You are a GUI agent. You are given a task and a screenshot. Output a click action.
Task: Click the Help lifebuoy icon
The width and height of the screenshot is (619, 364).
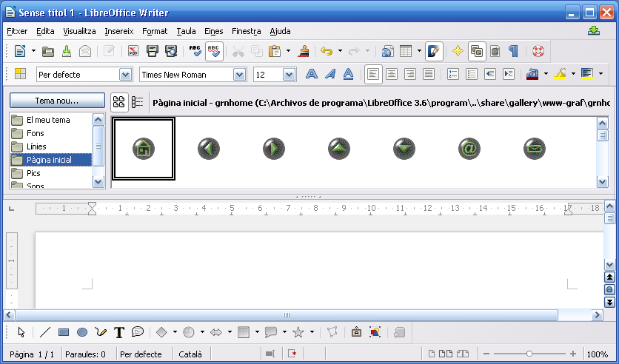tap(538, 51)
